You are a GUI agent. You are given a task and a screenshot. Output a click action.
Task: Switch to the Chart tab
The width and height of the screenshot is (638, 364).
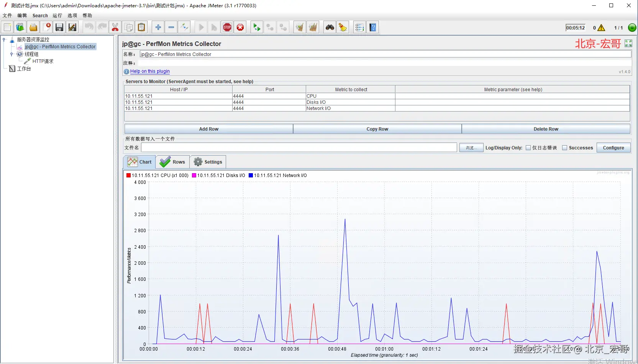(139, 162)
